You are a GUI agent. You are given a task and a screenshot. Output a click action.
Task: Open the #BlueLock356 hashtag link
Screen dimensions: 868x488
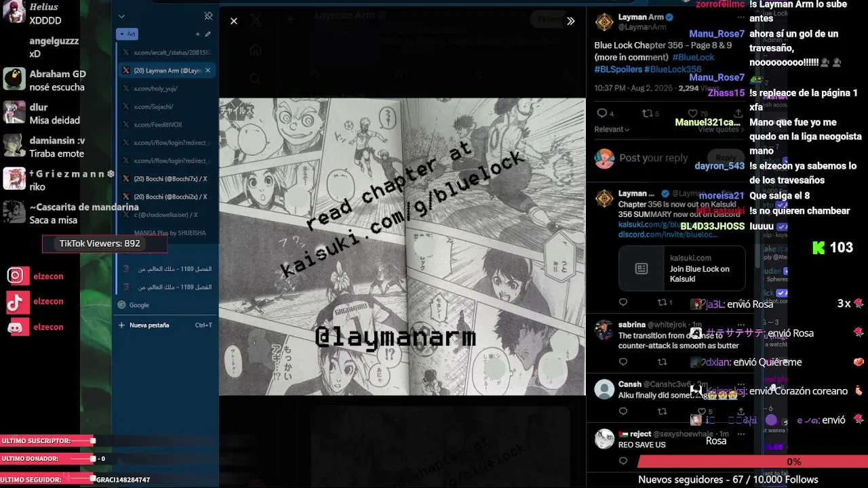(x=673, y=69)
